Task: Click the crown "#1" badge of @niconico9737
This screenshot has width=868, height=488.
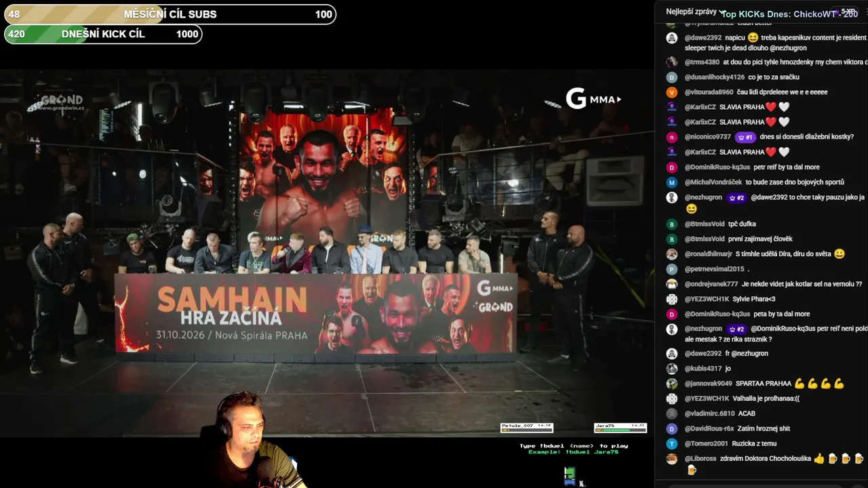Action: point(745,137)
